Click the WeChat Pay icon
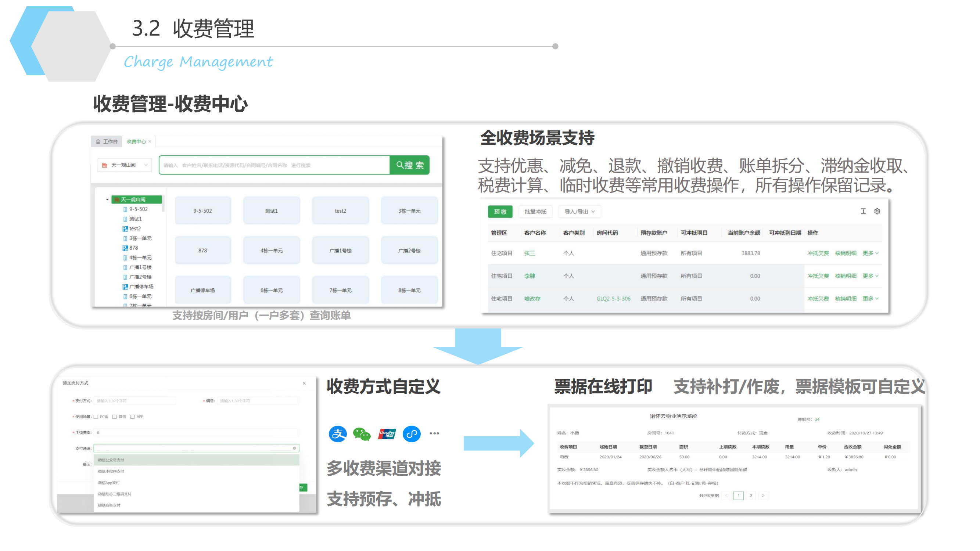Viewport: 980px width, 551px height. (362, 433)
